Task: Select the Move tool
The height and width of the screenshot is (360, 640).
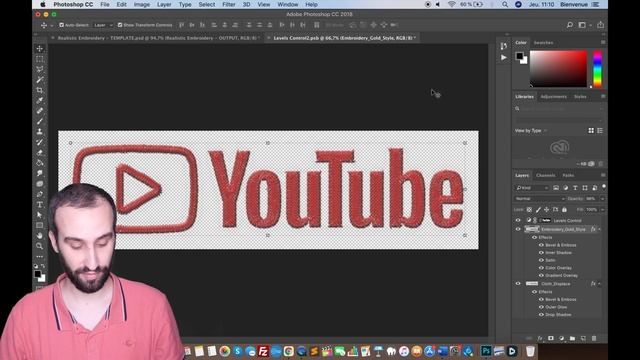Action: click(x=40, y=49)
